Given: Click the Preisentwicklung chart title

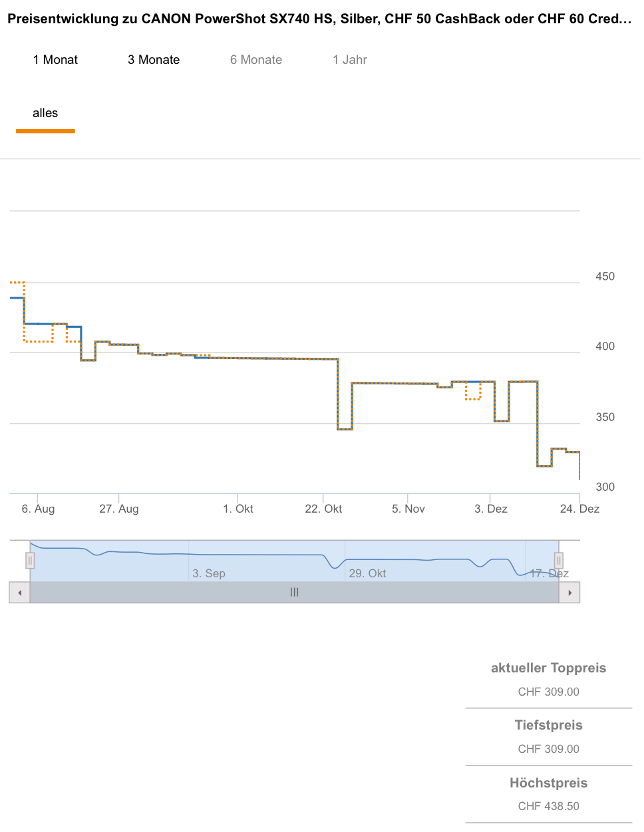Looking at the screenshot, I should pos(319,19).
